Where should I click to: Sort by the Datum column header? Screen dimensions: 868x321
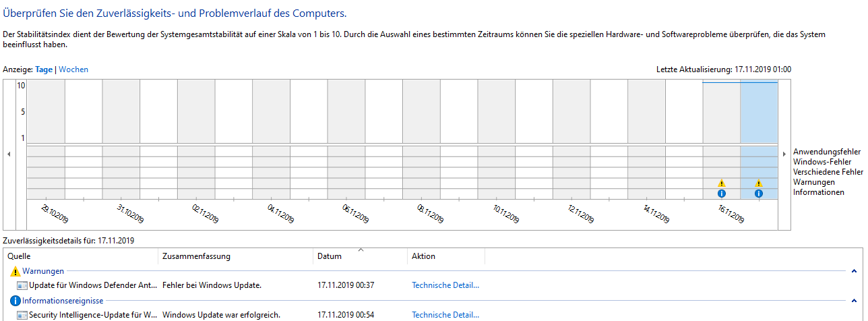361,256
